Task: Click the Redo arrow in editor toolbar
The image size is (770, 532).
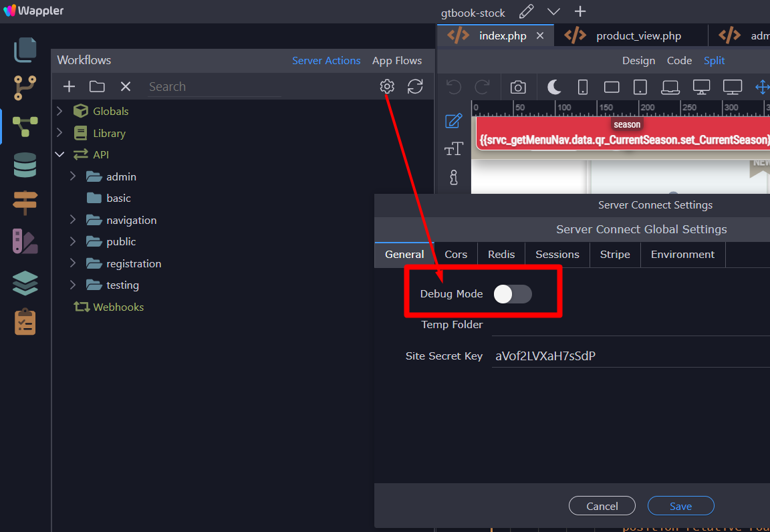Action: click(x=482, y=88)
